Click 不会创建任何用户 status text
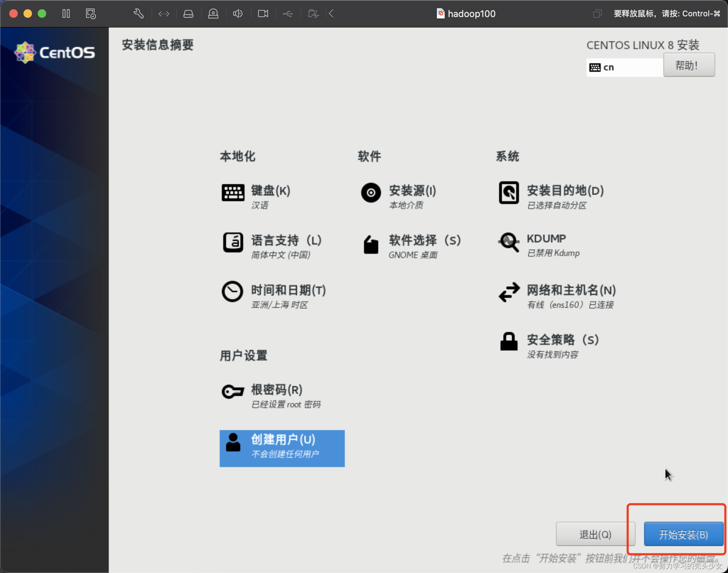The height and width of the screenshot is (573, 728). point(285,454)
